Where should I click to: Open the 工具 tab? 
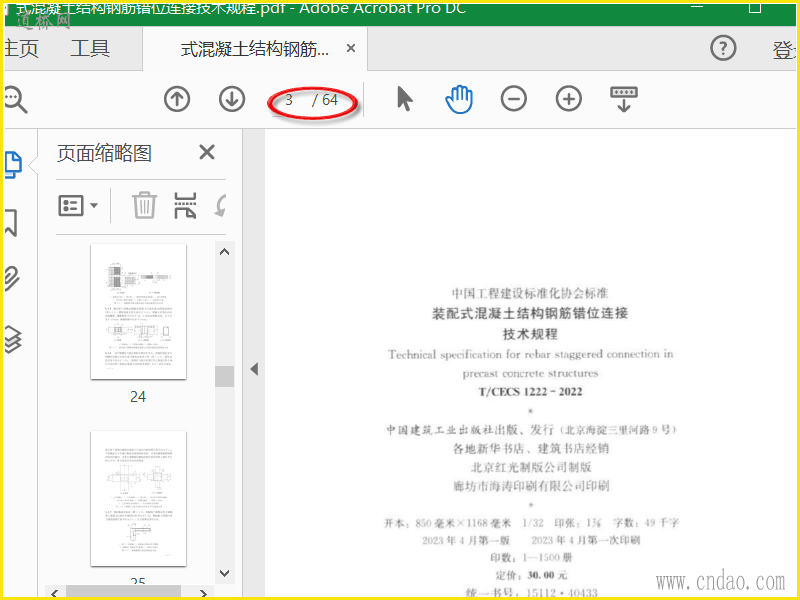[90, 48]
